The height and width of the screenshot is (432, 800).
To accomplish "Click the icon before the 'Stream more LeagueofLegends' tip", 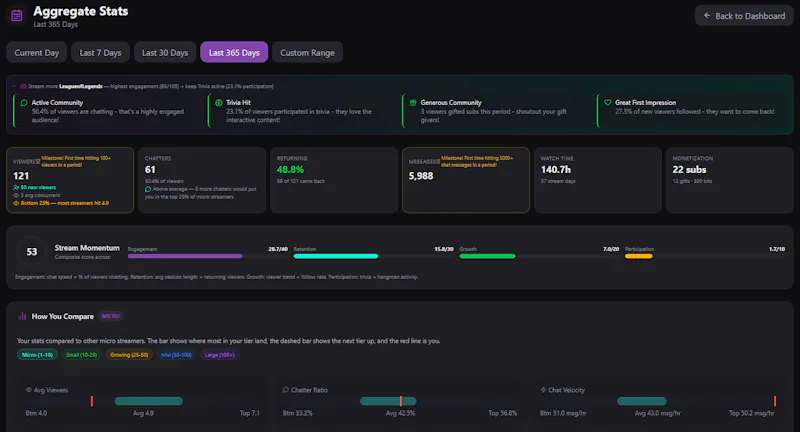I will point(23,86).
